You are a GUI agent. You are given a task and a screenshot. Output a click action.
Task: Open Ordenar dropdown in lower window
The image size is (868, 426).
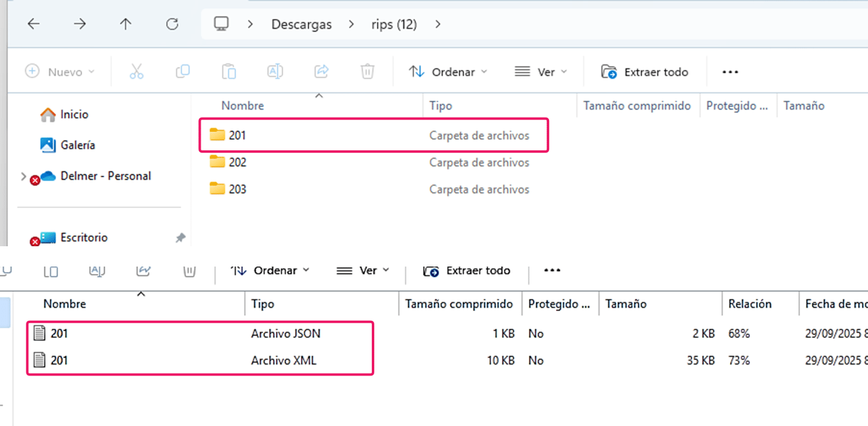coord(270,270)
